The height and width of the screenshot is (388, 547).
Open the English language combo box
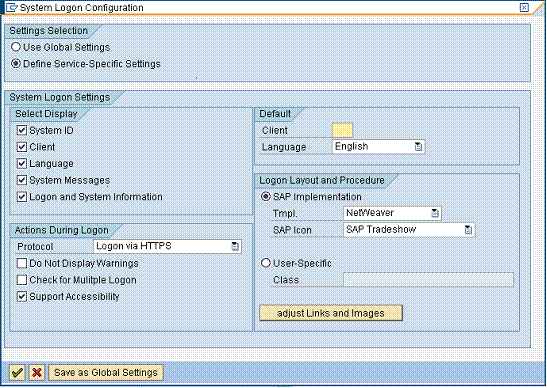[x=378, y=147]
